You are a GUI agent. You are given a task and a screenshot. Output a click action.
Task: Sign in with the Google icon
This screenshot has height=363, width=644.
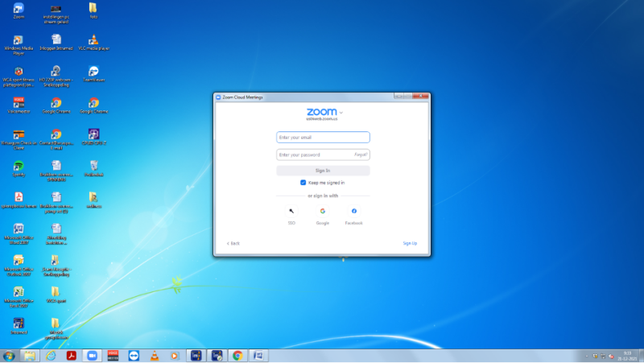click(x=322, y=211)
